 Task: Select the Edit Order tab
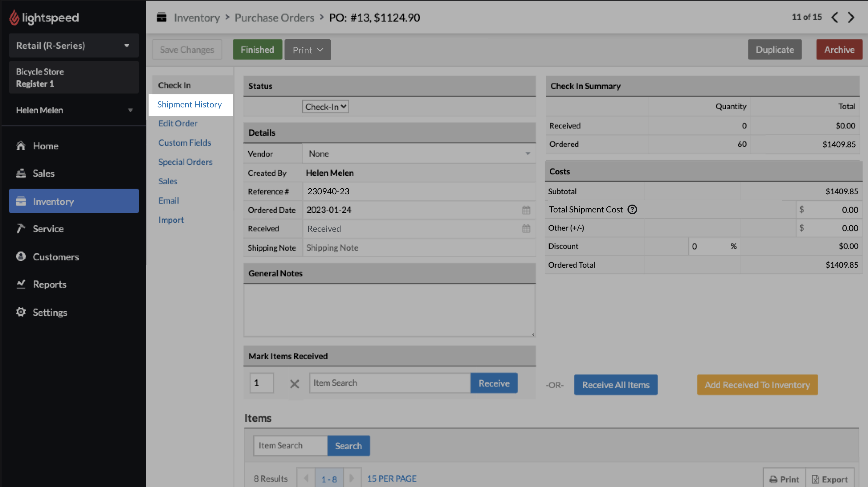(x=177, y=123)
